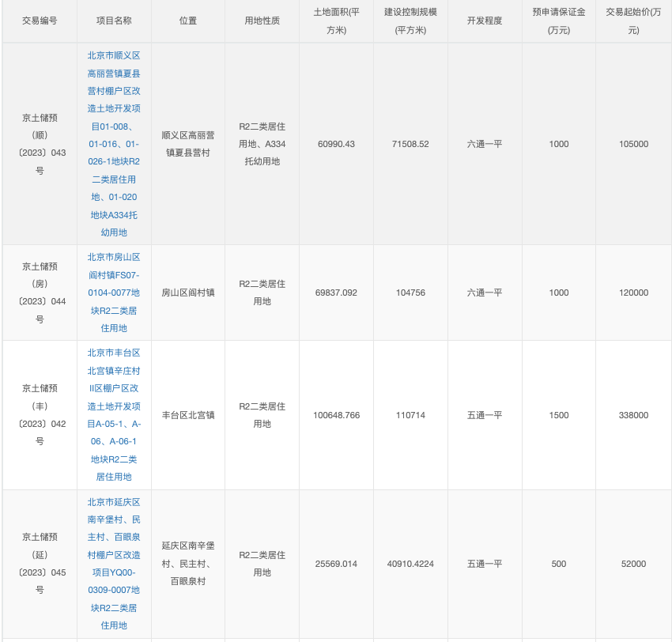Viewport: 672px width, 642px height.
Task: Open the 丰台区北宫镇辛庄村 project link
Action: click(114, 415)
